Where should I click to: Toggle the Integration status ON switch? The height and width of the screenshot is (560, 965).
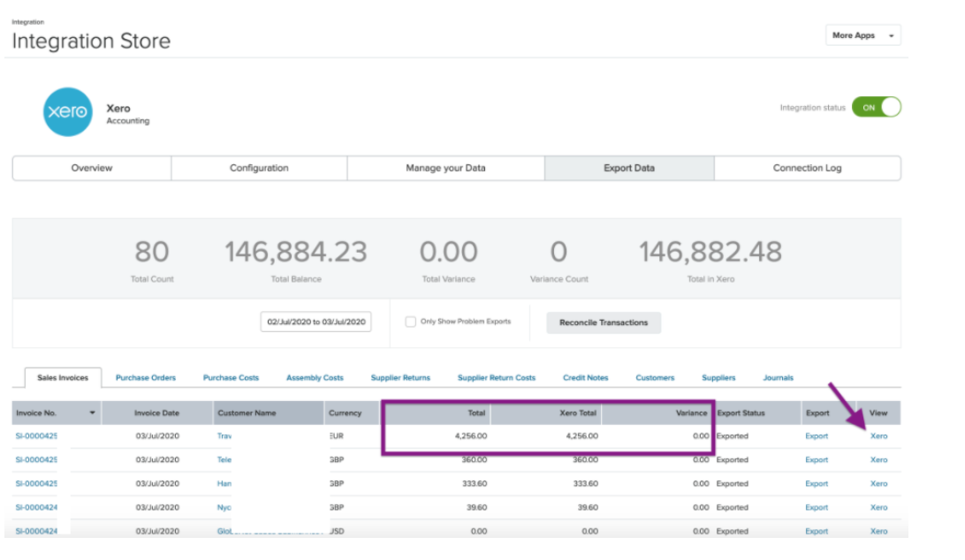[x=877, y=107]
